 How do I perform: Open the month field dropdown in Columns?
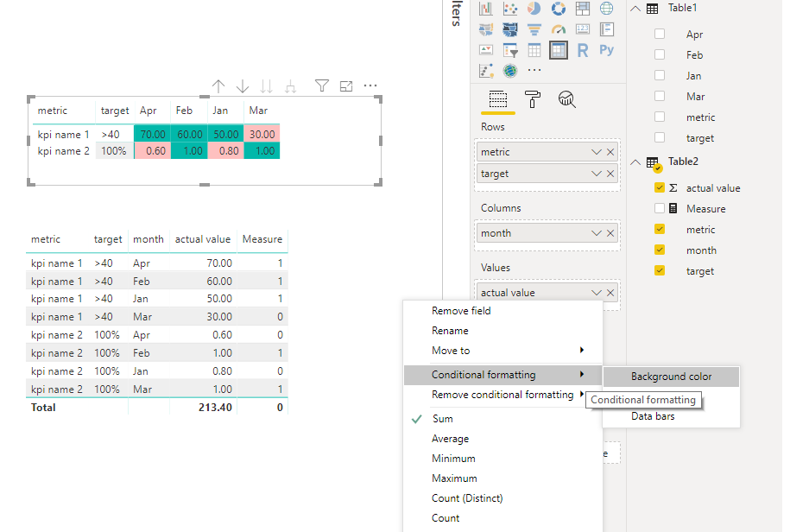pos(597,233)
